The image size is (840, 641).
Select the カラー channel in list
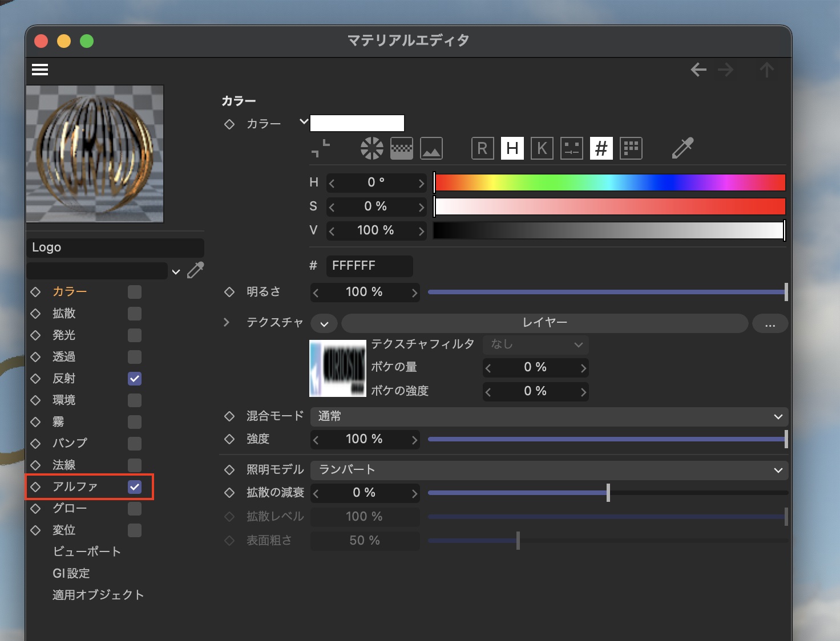pos(70,292)
